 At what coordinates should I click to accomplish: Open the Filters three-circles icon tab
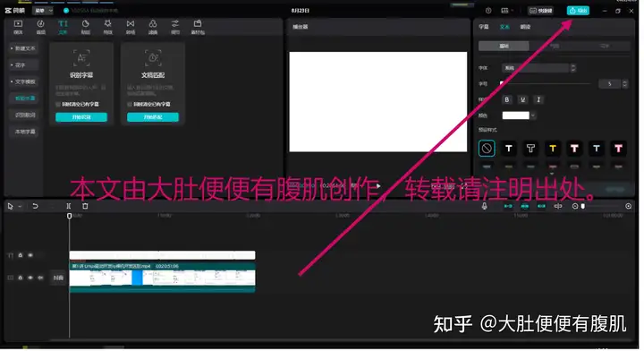point(153,27)
